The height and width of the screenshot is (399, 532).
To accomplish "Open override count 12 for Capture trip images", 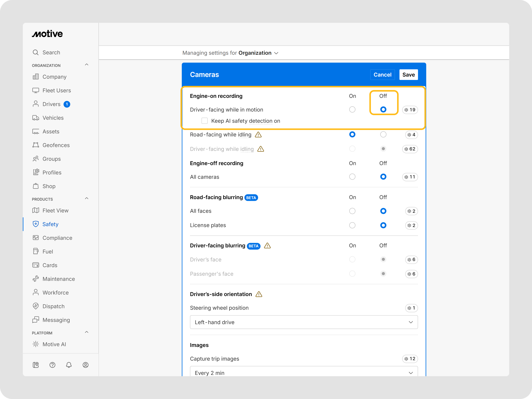I will (x=410, y=359).
